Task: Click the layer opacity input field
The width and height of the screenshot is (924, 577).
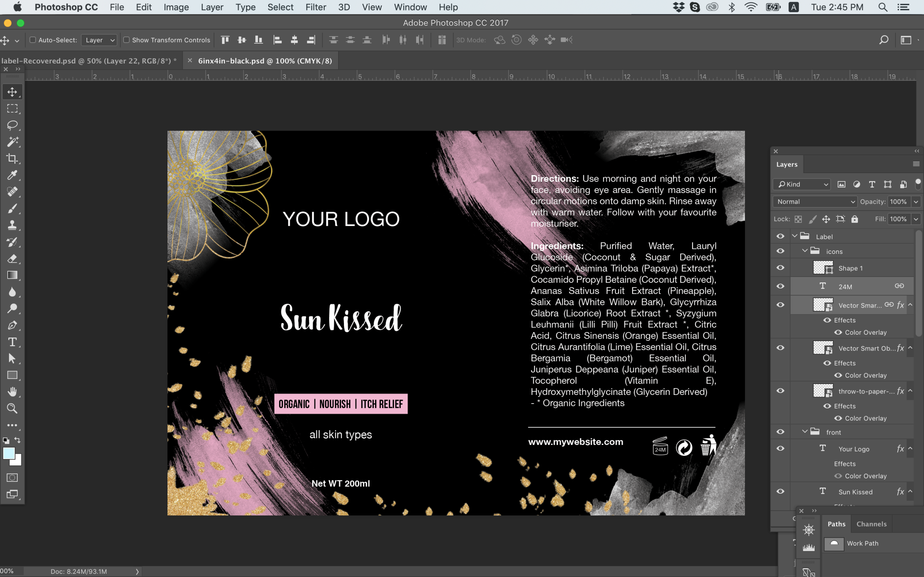Action: click(898, 202)
